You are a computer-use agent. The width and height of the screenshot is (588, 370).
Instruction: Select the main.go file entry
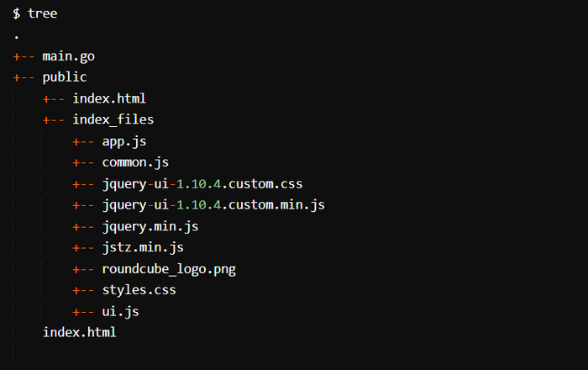click(x=69, y=56)
